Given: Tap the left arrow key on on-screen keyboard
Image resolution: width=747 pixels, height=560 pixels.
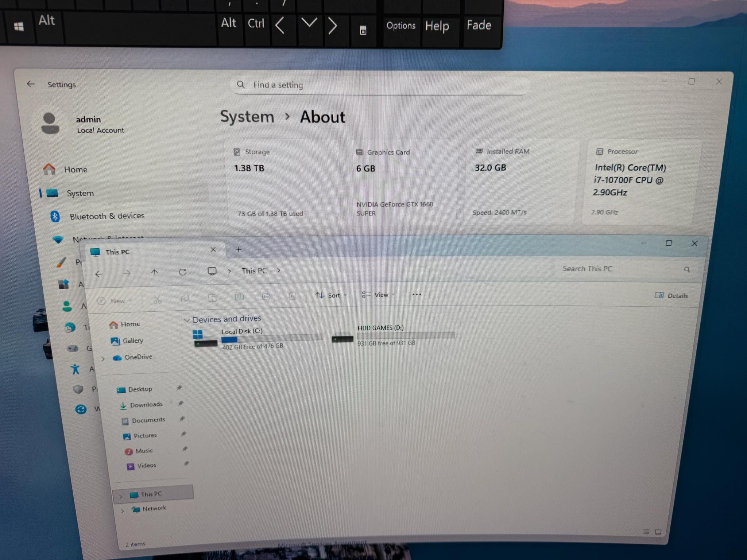Looking at the screenshot, I should pyautogui.click(x=280, y=26).
